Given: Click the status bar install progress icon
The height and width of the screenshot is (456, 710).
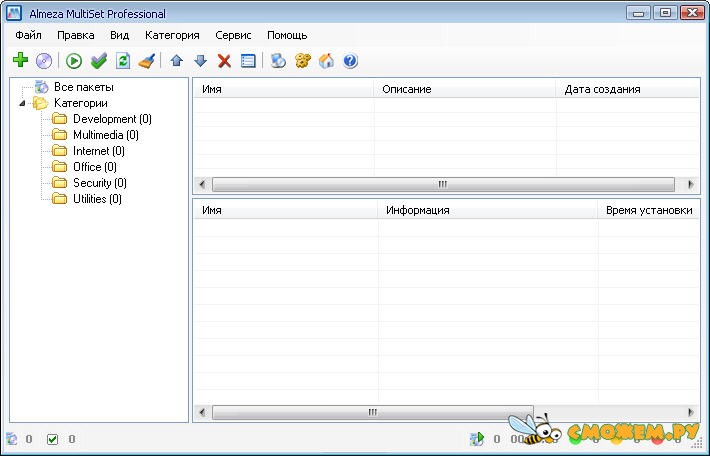Looking at the screenshot, I should [477, 439].
